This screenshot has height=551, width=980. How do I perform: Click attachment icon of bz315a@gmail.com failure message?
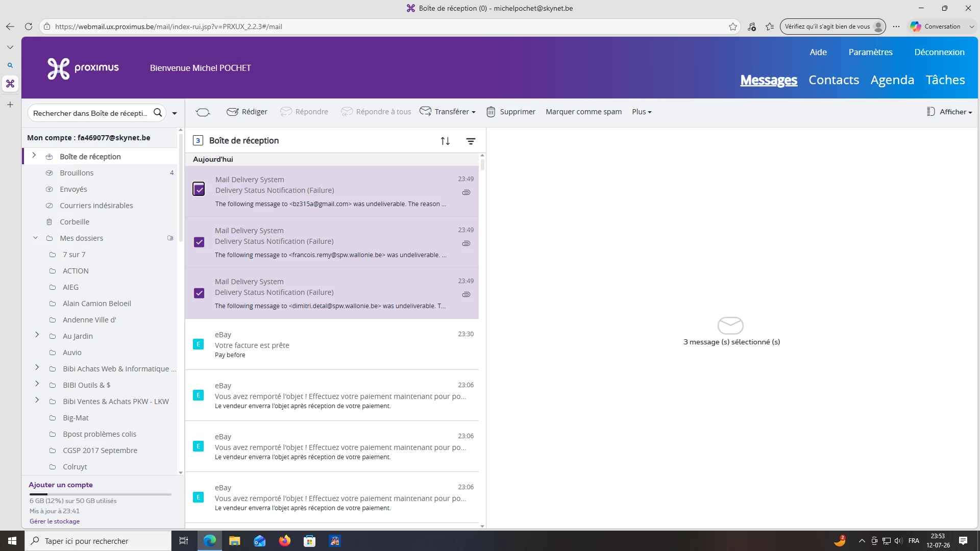click(466, 192)
